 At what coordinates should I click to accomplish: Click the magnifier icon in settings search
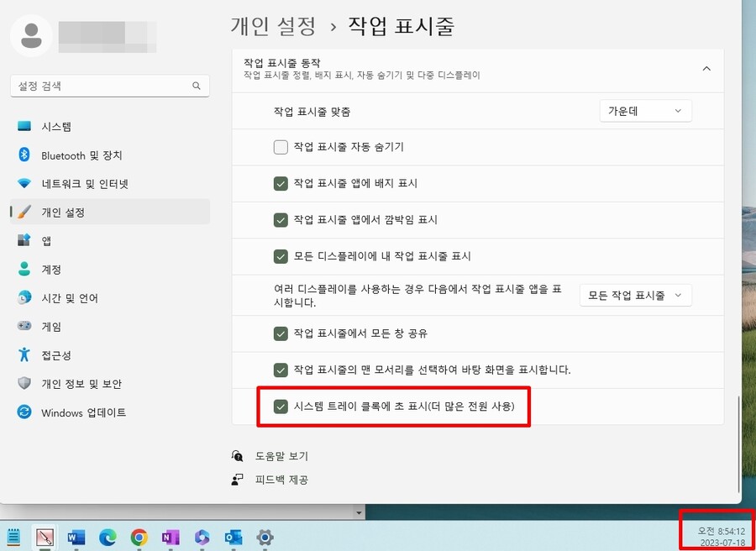[x=197, y=86]
